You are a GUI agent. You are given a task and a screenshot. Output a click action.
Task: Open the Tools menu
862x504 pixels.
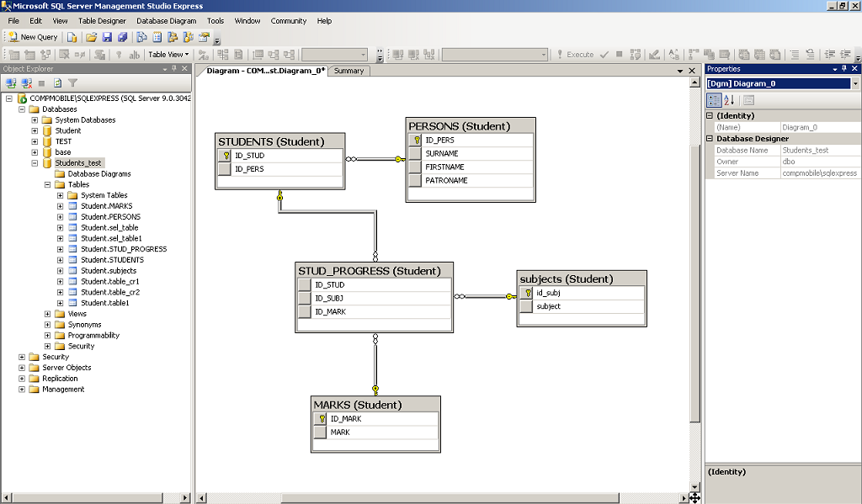[x=215, y=21]
